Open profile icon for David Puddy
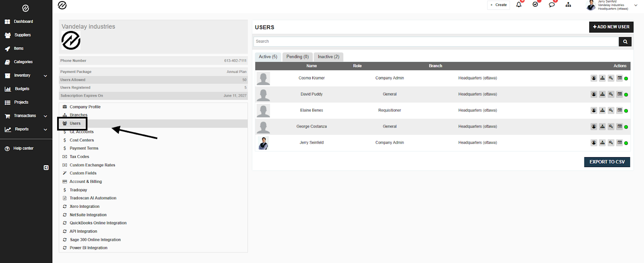This screenshot has width=644, height=263. (594, 94)
